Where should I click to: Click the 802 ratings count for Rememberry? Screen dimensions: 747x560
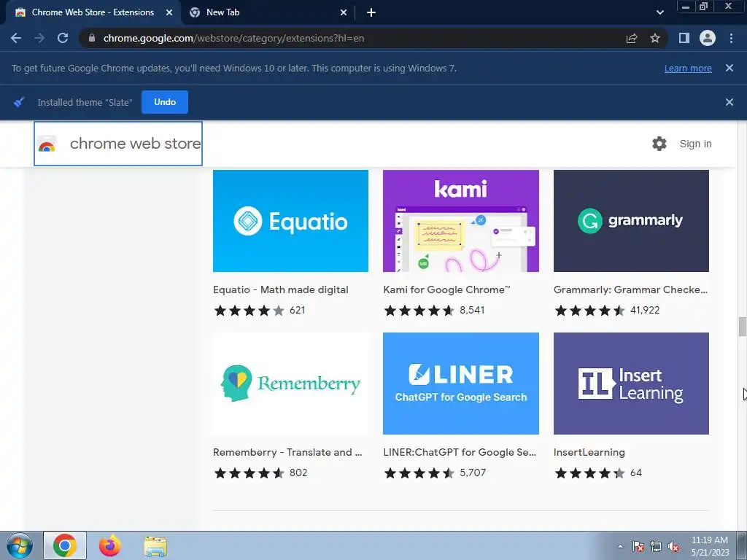298,472
